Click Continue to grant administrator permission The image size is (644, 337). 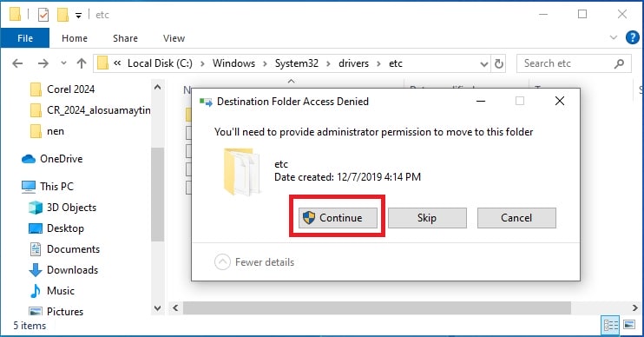pyautogui.click(x=338, y=217)
